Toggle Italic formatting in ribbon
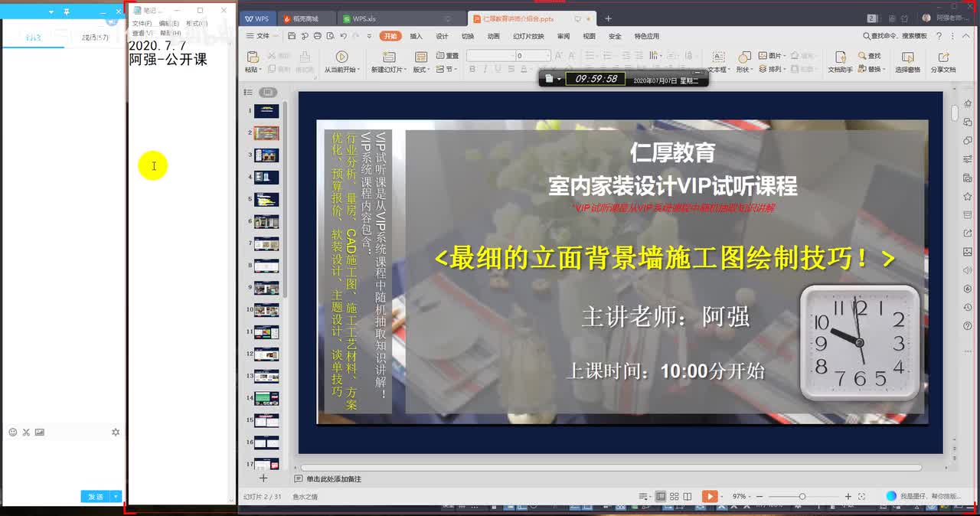 [x=484, y=69]
